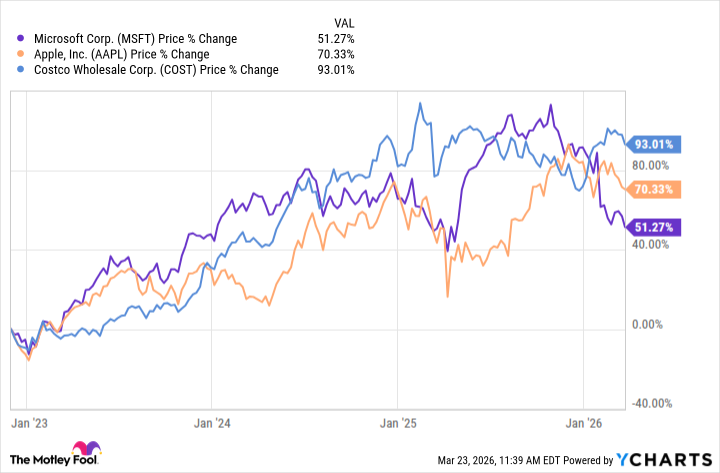Click the Jan '26 x-axis label
The width and height of the screenshot is (720, 473).
click(x=585, y=422)
